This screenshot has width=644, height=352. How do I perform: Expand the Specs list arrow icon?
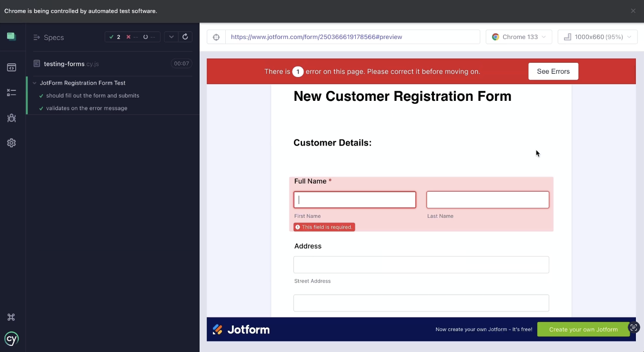click(x=37, y=38)
